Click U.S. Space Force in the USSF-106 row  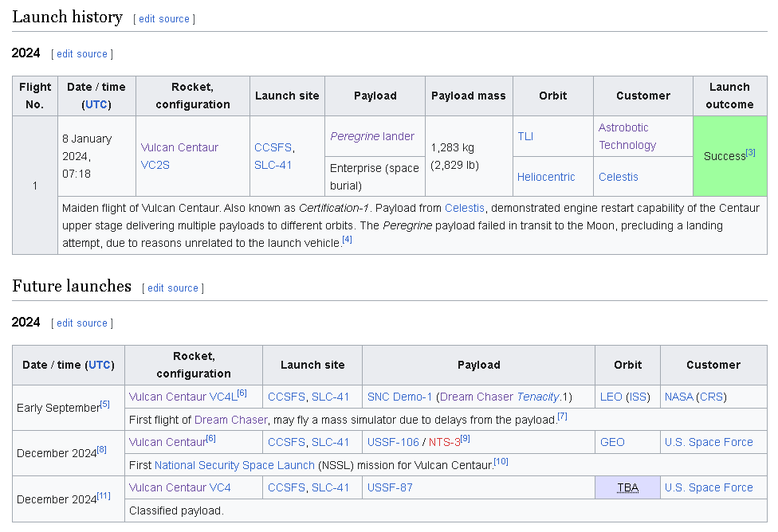point(709,442)
